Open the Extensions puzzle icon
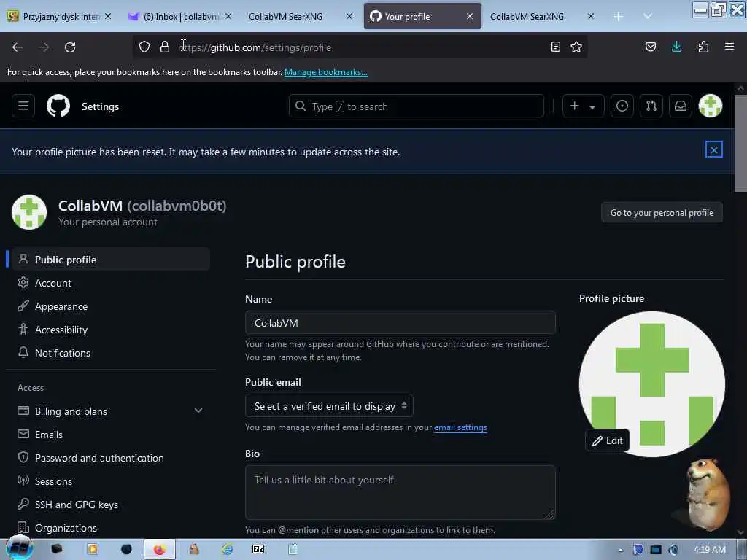This screenshot has height=560, width=747. pyautogui.click(x=703, y=47)
